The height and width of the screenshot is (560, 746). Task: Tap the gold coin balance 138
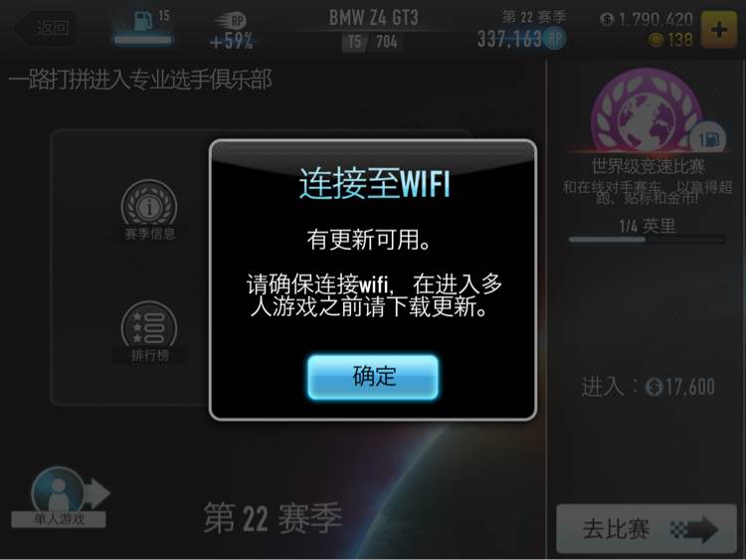670,40
